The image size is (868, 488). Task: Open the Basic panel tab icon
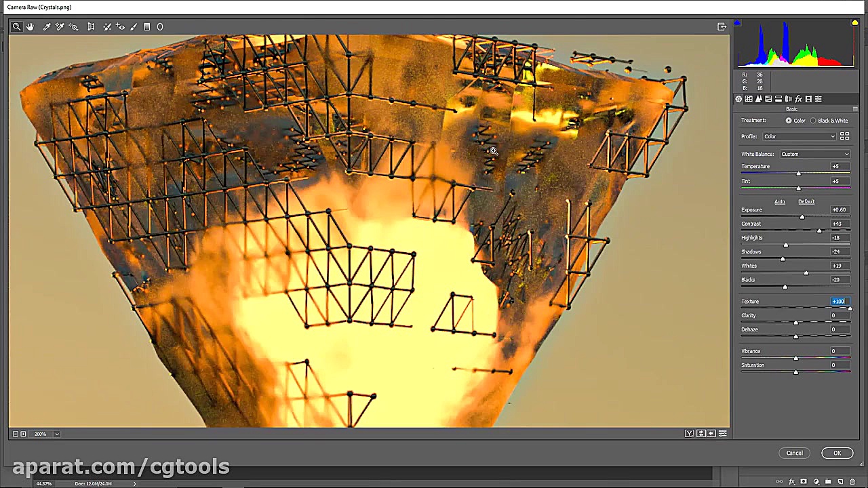pos(738,99)
